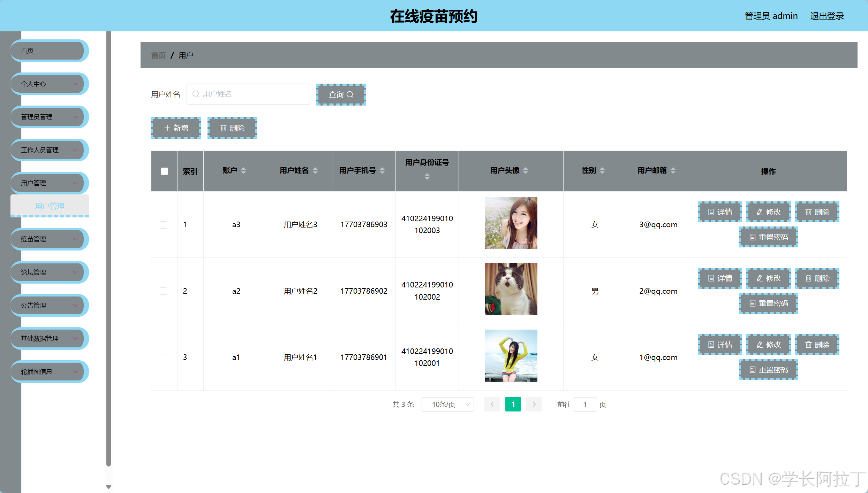The image size is (868, 493).
Task: Click 重置密码 for user a3
Action: pos(768,237)
